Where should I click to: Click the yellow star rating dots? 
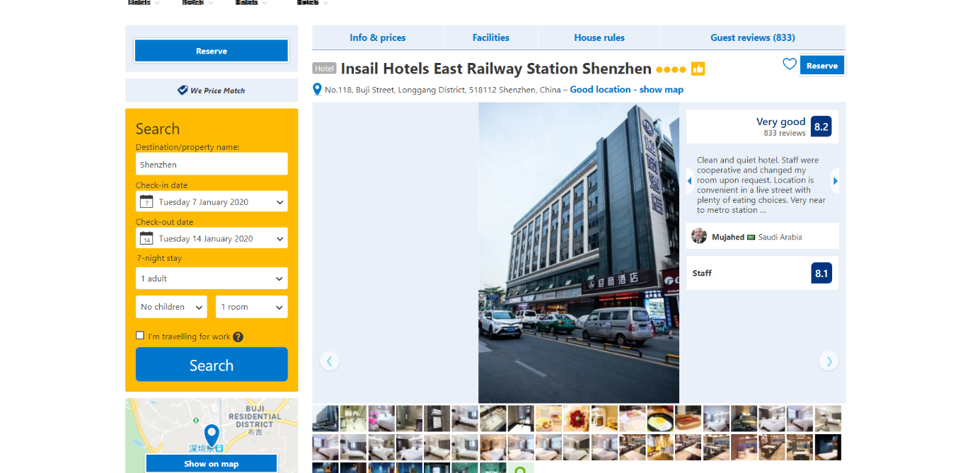(x=671, y=69)
